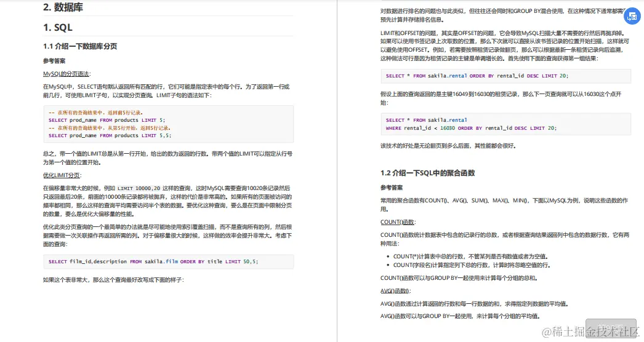Select heading "1.2 介绍一下SQL中的聚合函数"
The width and height of the screenshot is (644, 342).
tap(427, 173)
